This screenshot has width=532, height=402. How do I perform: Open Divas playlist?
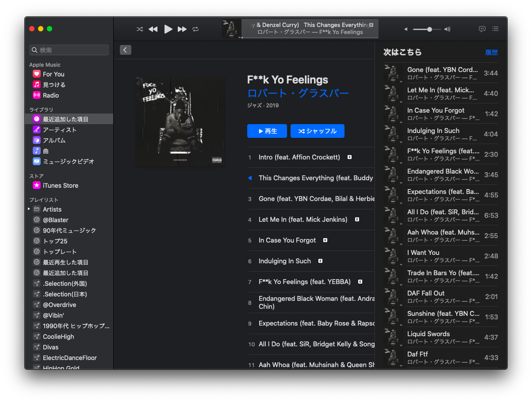pos(69,347)
